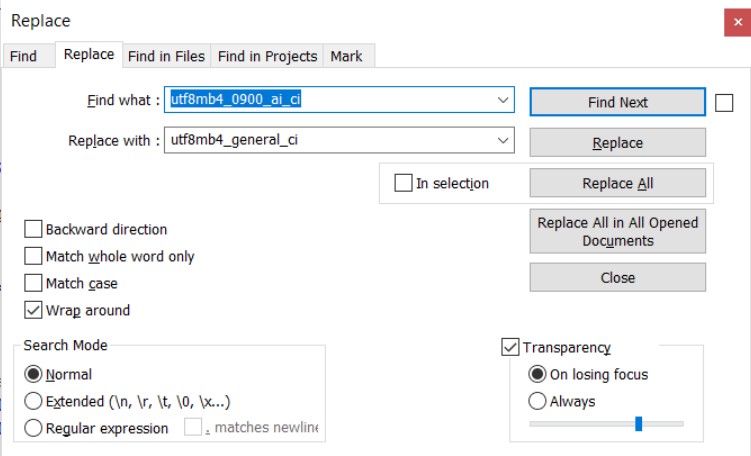Uncheck the Wrap around option
Viewport: 751px width, 456px height.
34,310
